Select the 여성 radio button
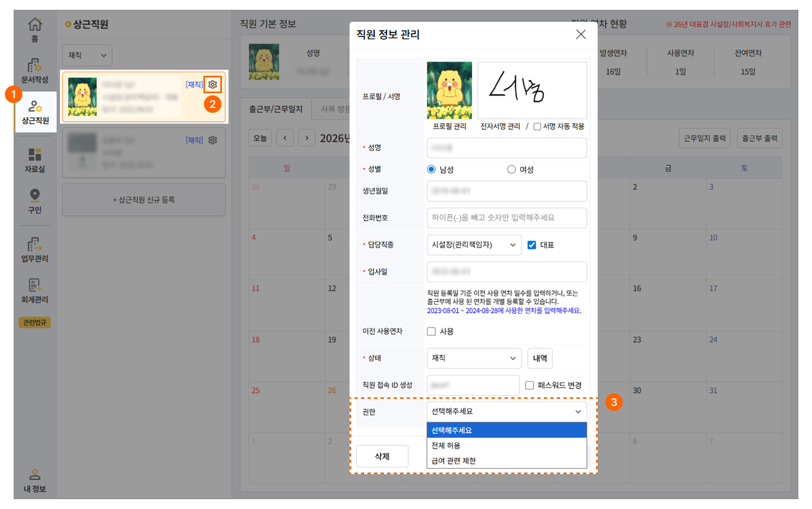812x509 pixels. tap(512, 169)
